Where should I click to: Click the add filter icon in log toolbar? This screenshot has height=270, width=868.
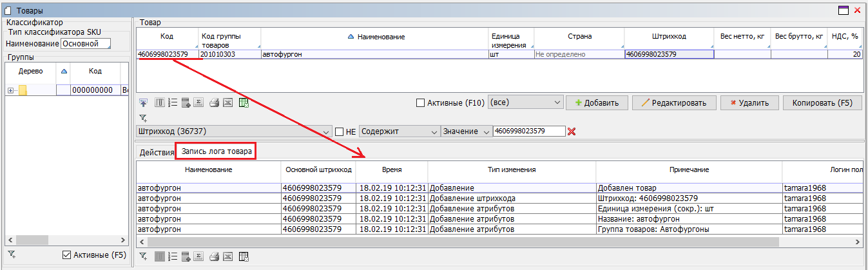point(143,256)
